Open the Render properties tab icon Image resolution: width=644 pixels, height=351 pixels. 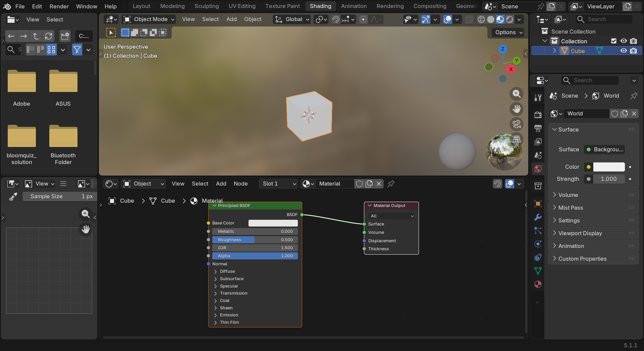[538, 115]
